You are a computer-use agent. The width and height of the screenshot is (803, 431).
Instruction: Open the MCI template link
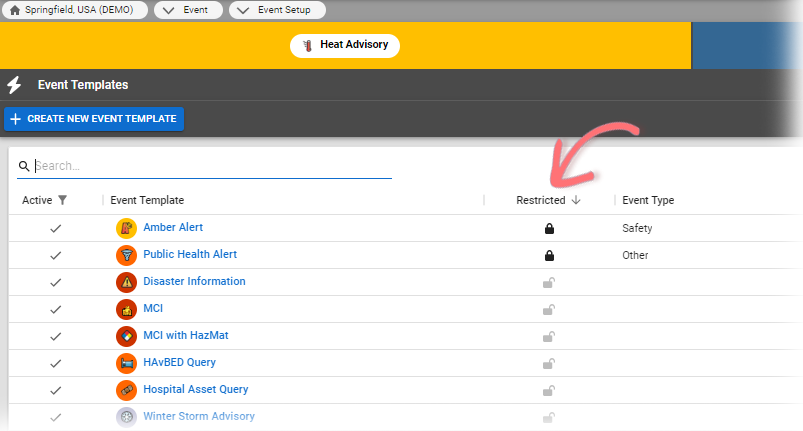[x=153, y=309]
